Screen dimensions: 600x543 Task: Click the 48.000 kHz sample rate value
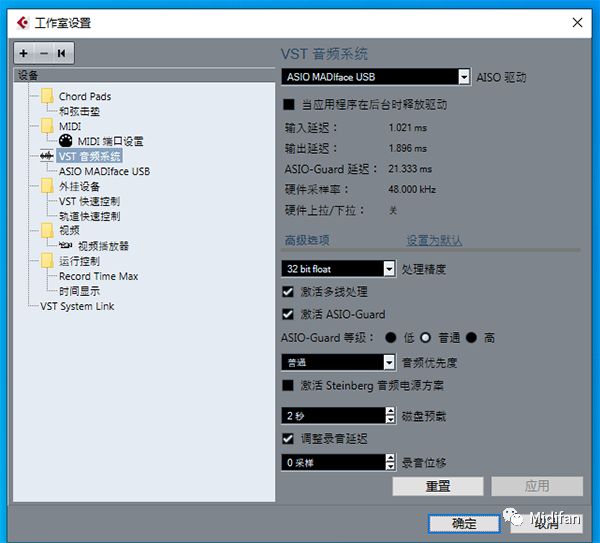(x=412, y=189)
